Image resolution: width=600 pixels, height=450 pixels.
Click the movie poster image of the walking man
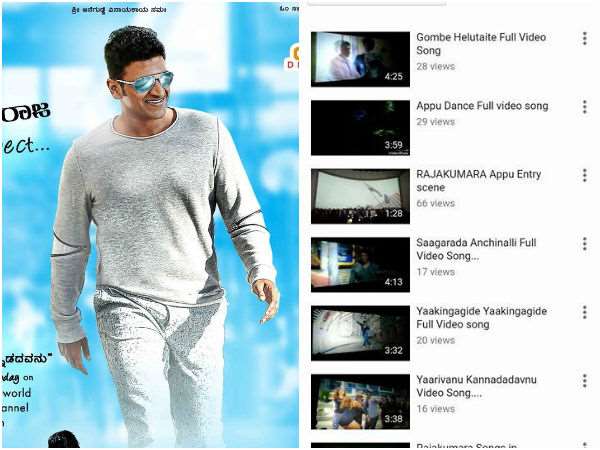coord(150,225)
